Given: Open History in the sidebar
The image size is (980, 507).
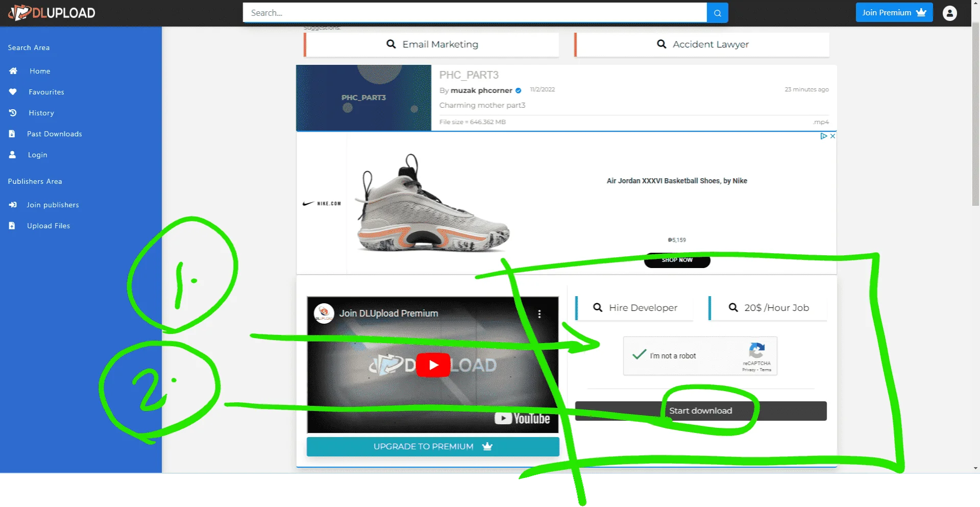Looking at the screenshot, I should pyautogui.click(x=41, y=113).
